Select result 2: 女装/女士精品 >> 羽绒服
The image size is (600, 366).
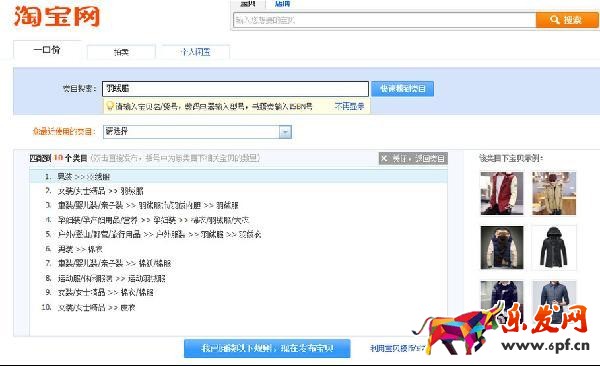238,191
